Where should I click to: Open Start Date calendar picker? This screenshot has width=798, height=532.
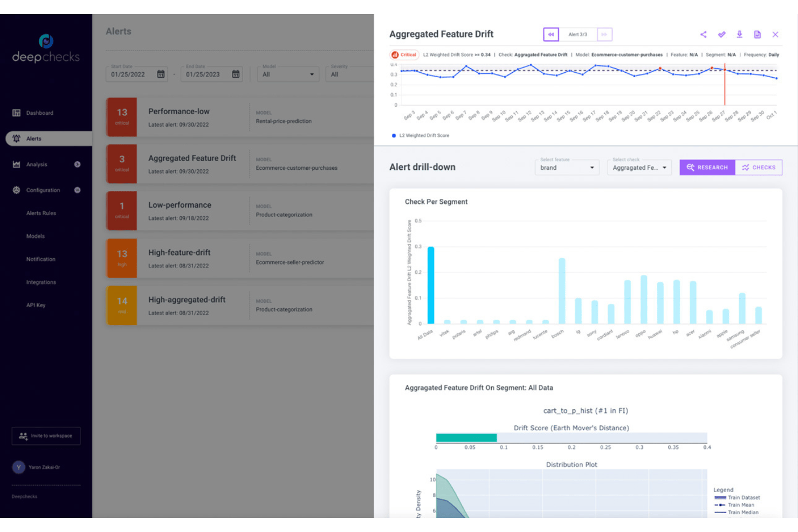pos(161,74)
